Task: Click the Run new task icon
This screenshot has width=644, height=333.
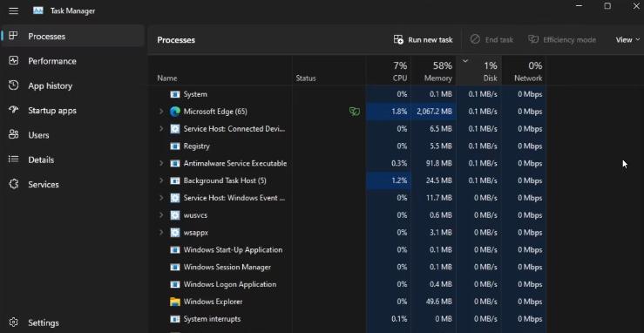Action: point(398,39)
